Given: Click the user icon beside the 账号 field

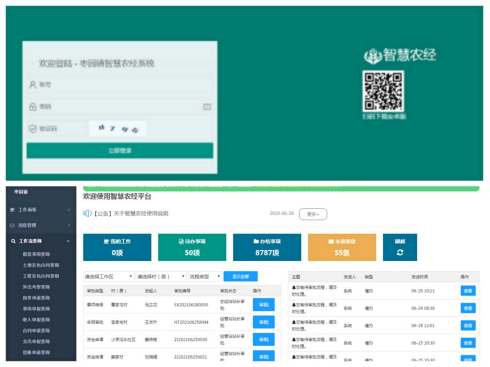Looking at the screenshot, I should coord(33,85).
